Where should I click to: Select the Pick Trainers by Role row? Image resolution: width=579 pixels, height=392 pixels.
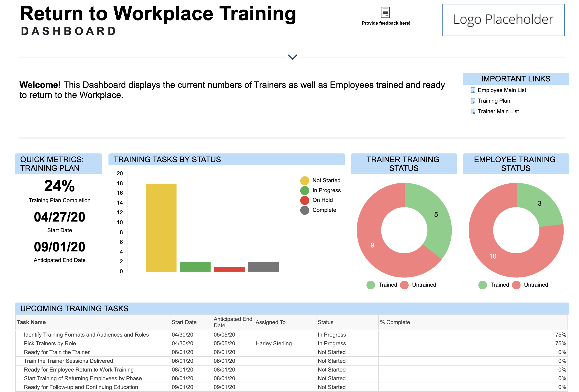point(50,343)
